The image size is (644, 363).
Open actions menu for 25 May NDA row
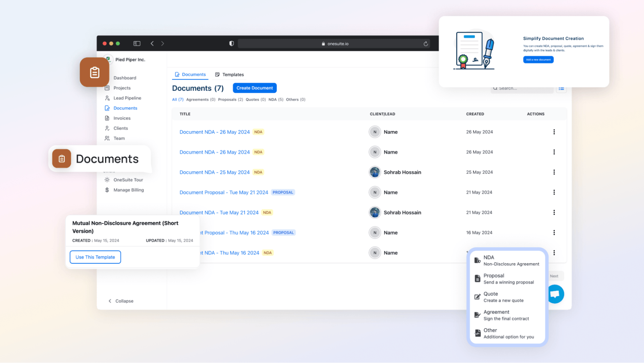[554, 172]
